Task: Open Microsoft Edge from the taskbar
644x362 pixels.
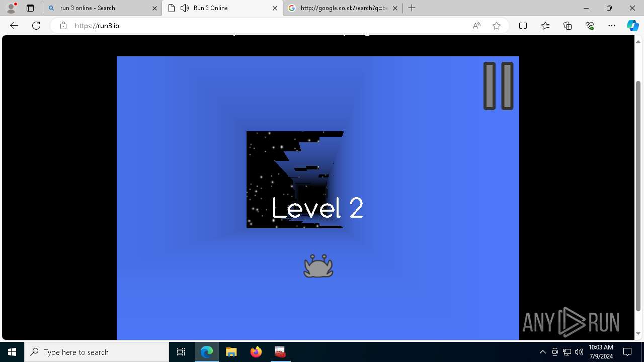Action: (207, 352)
